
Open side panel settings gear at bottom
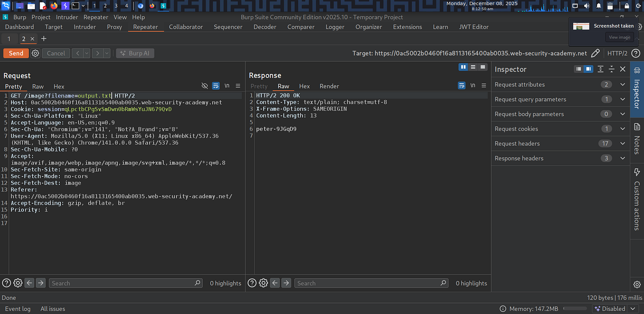tap(637, 285)
